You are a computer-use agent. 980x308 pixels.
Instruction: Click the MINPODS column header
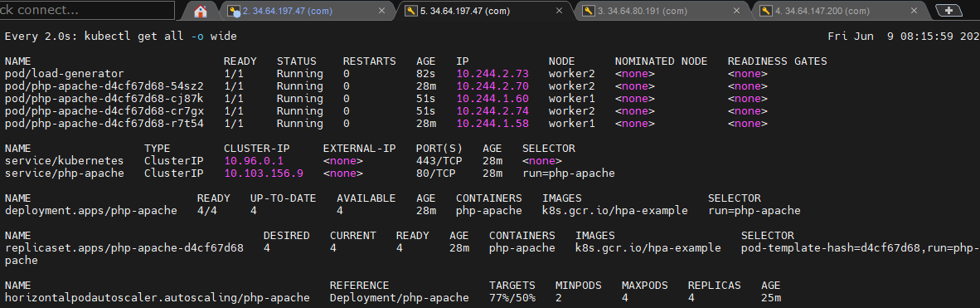[x=578, y=286]
